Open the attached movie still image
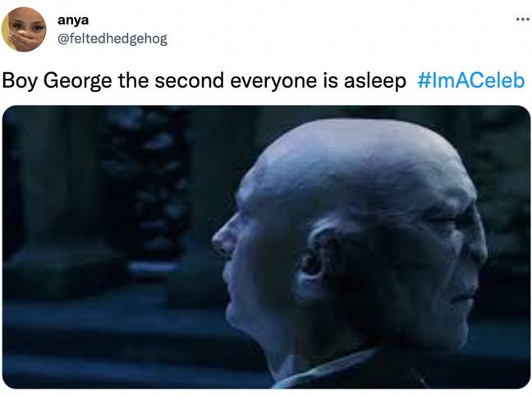This screenshot has height=395, width=532. point(266,247)
